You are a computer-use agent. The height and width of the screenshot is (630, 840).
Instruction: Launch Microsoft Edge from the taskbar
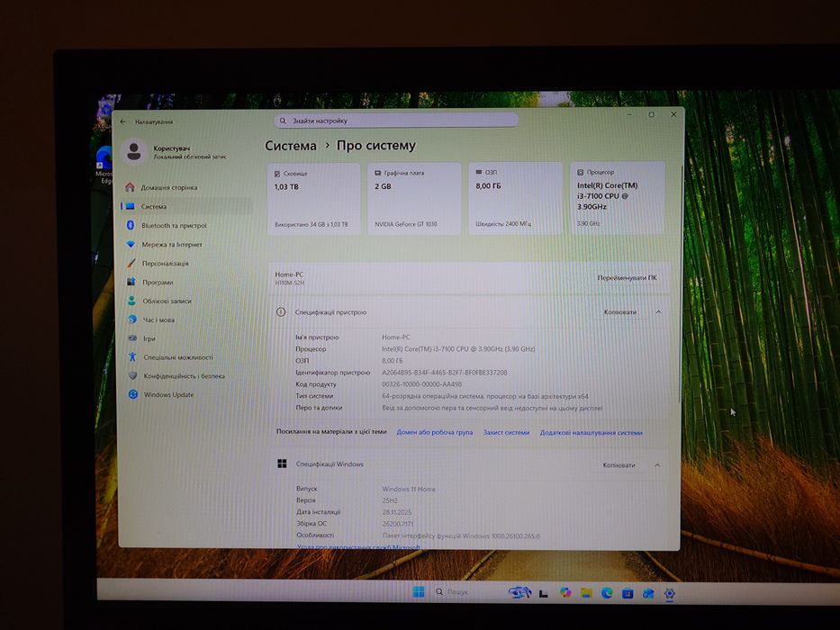tap(607, 592)
